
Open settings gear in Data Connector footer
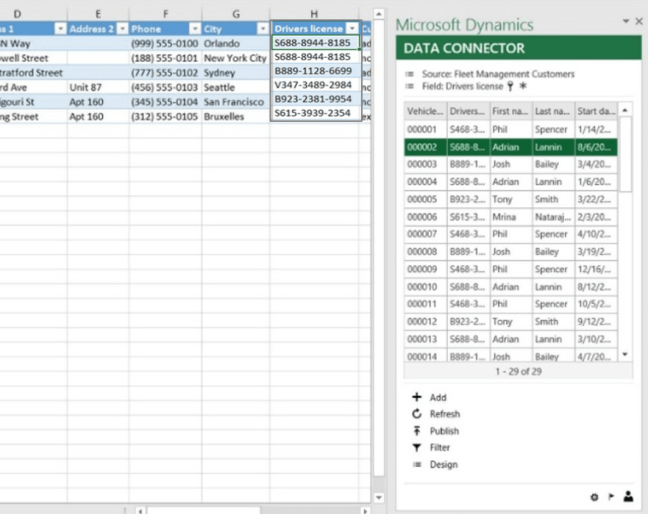[594, 497]
